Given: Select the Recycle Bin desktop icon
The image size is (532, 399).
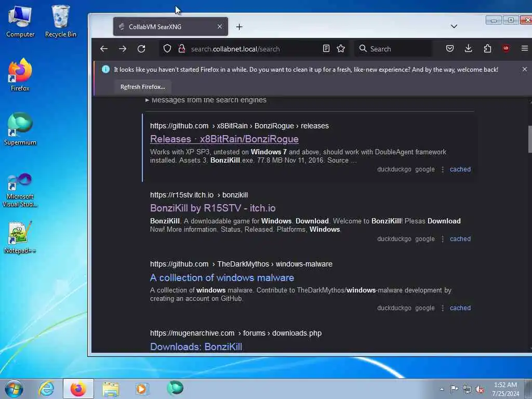Looking at the screenshot, I should (60, 22).
